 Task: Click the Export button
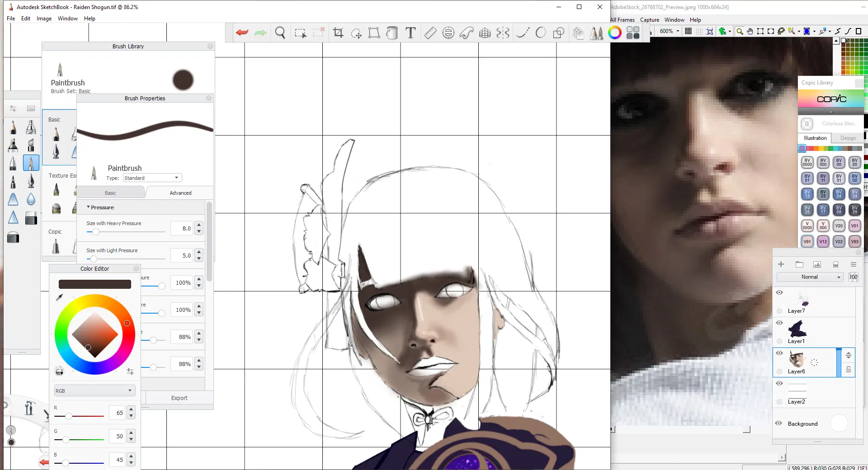179,398
